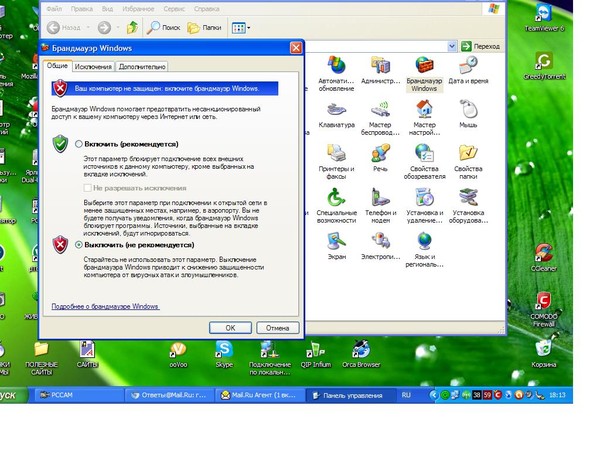
Task: Open ooVoo desktop shortcut
Action: tap(178, 354)
